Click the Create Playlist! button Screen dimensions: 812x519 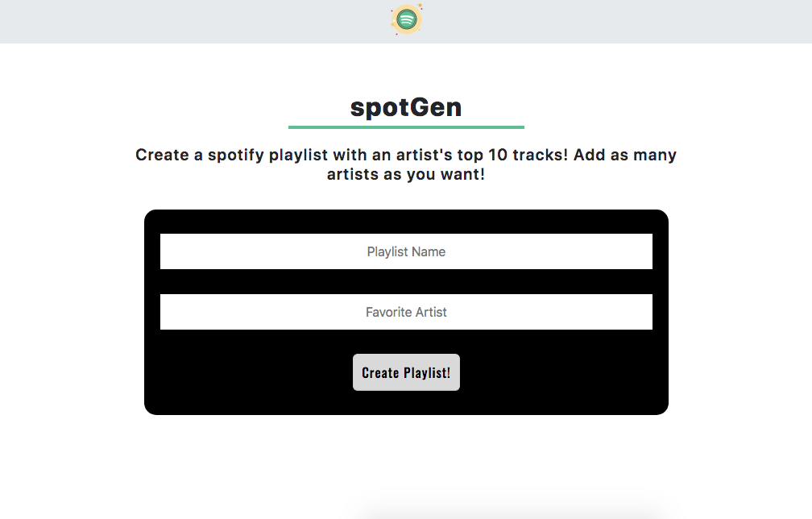pos(406,372)
